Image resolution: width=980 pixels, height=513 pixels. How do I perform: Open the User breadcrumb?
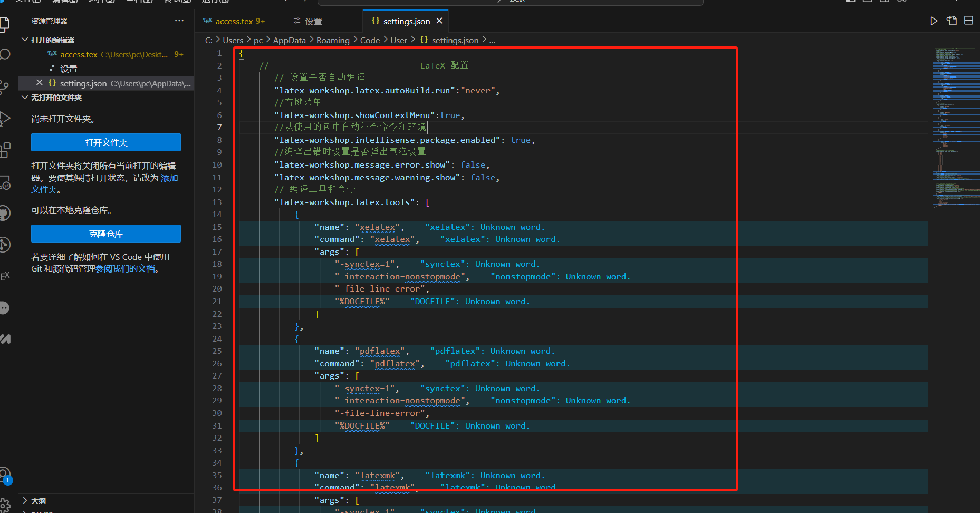tap(399, 40)
